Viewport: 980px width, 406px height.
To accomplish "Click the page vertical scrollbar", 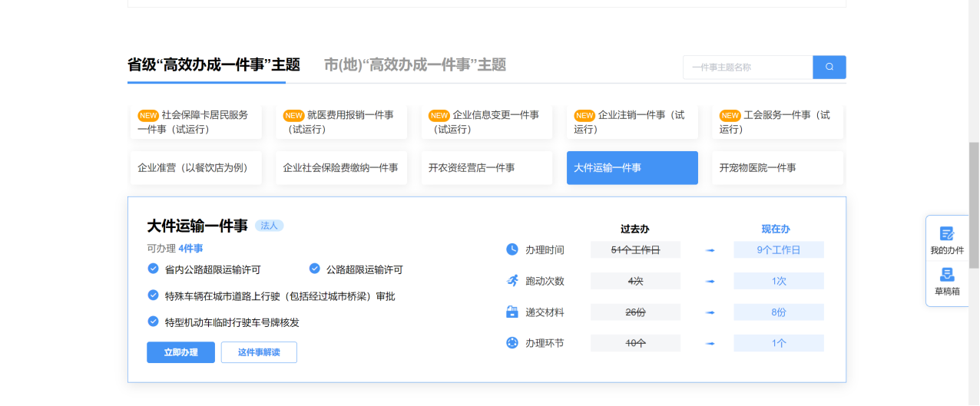I will coord(974,204).
